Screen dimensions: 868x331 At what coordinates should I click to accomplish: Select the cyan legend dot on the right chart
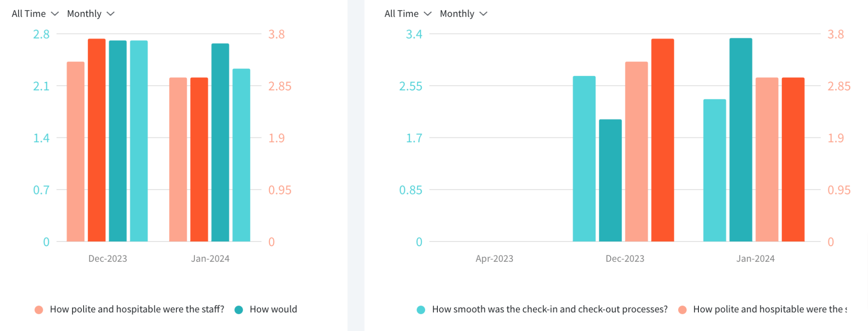[421, 309]
